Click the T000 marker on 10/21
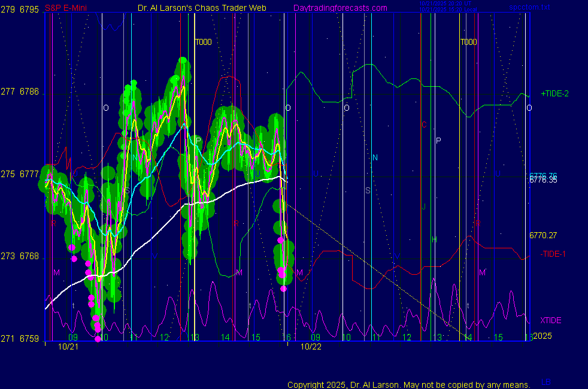Image resolution: width=588 pixels, height=389 pixels. tap(202, 42)
